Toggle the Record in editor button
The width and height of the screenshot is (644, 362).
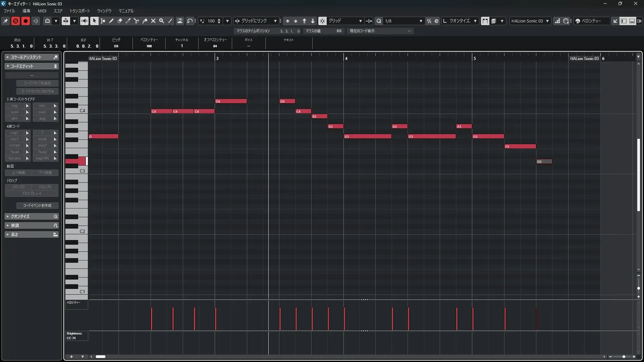(x=25, y=21)
